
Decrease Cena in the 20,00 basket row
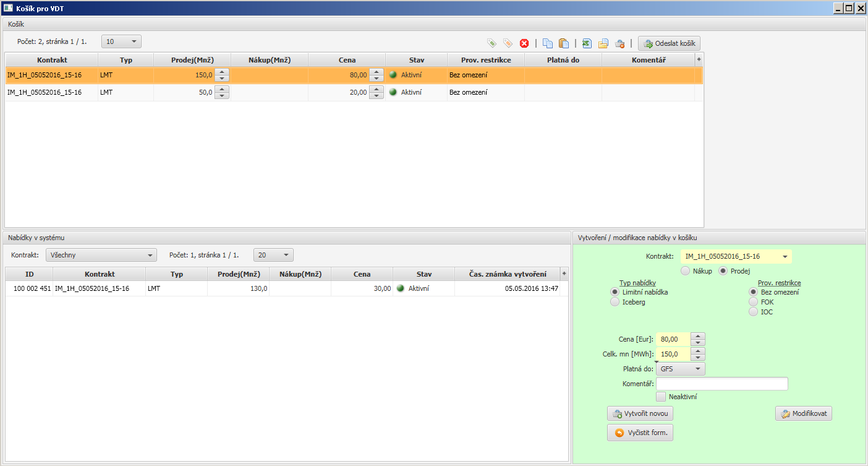tap(377, 96)
